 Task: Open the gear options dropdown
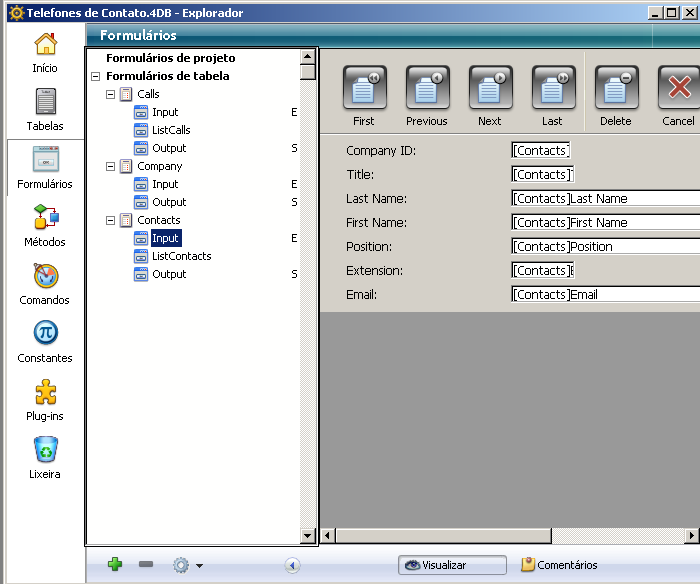click(186, 565)
